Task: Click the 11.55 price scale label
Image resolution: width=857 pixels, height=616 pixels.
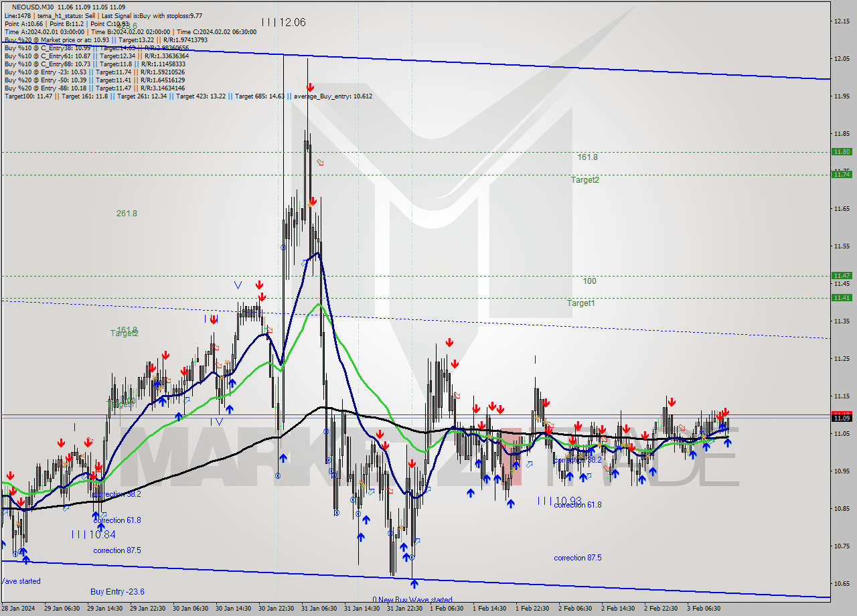Action: click(842, 246)
